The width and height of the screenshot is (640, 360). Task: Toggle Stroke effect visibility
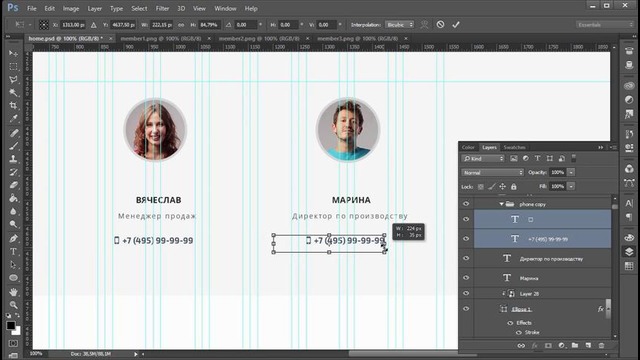(x=519, y=332)
